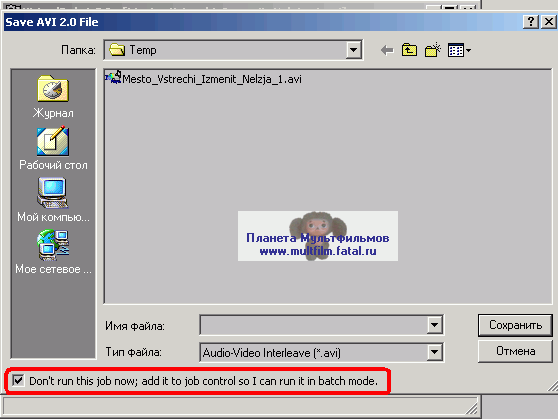This screenshot has height=419, width=558.
Task: Open Мой компьютер in places bar
Action: [x=53, y=200]
